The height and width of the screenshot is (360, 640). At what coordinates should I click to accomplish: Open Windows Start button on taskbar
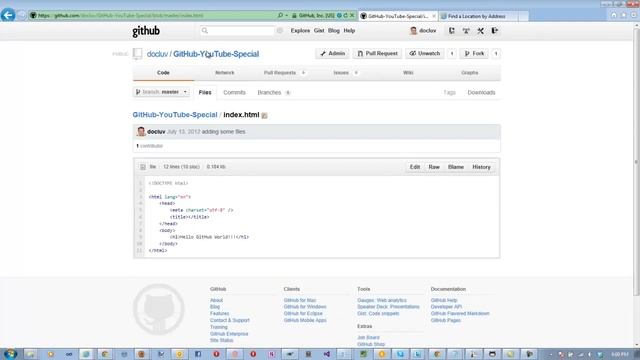coord(10,354)
